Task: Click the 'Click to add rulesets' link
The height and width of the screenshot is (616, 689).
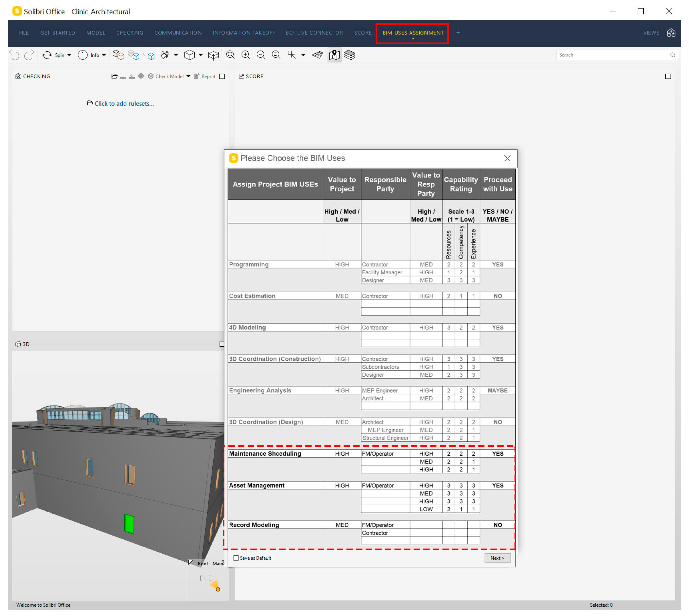Action: point(124,104)
